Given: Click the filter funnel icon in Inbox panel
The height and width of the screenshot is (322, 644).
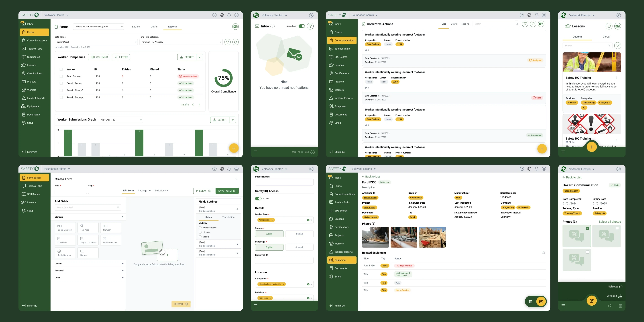Looking at the screenshot, I should pyautogui.click(x=310, y=26).
